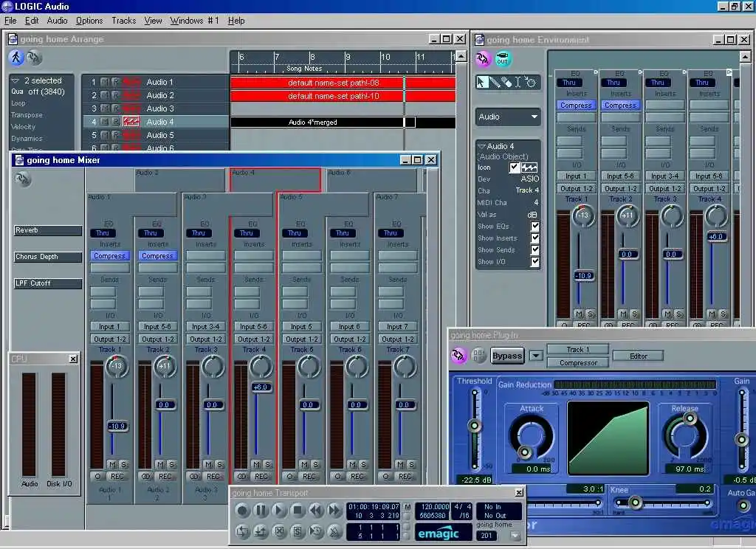756x549 pixels.
Task: Select MIDI Thru tool in Environment toolbox
Action: [530, 82]
